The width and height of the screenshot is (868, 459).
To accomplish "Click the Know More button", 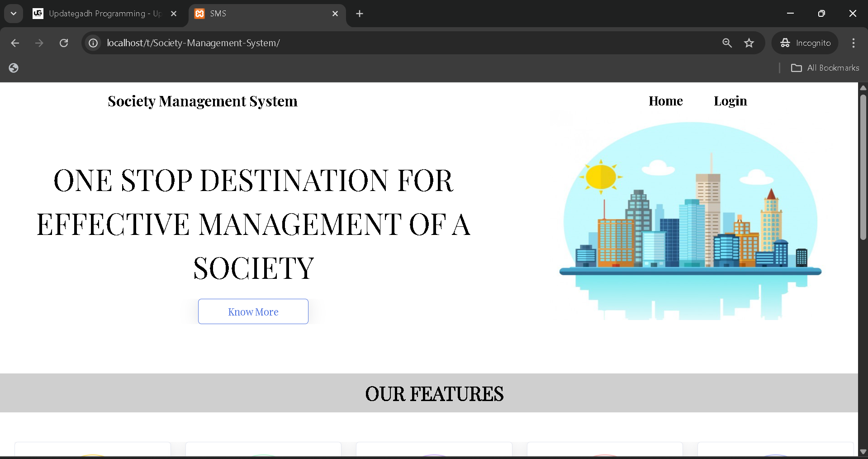I will pos(253,311).
